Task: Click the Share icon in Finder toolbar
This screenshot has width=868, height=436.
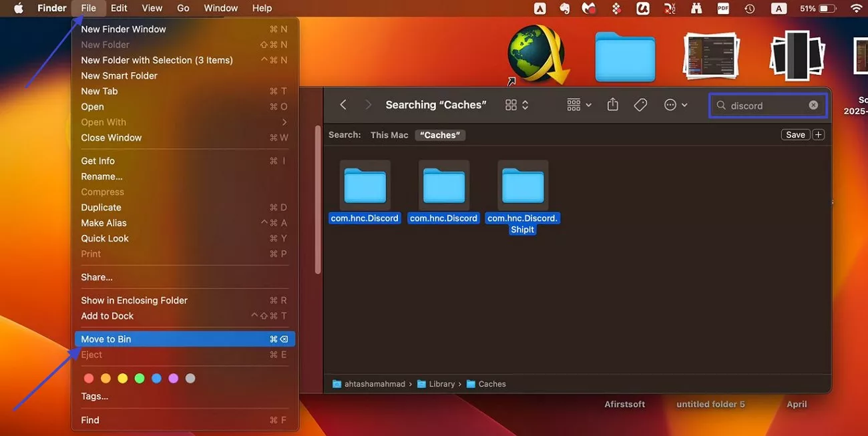Action: [612, 105]
